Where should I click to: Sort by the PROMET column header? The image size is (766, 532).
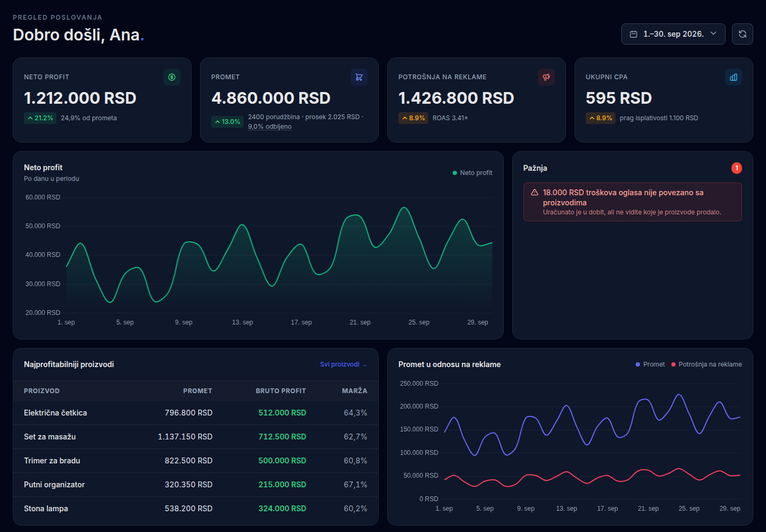[197, 391]
